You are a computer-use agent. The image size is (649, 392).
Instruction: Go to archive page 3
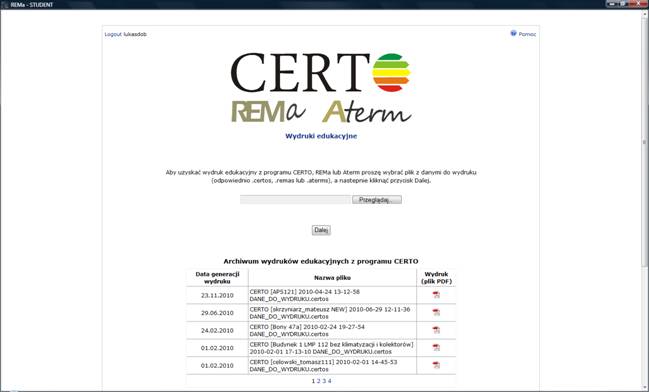(x=324, y=381)
